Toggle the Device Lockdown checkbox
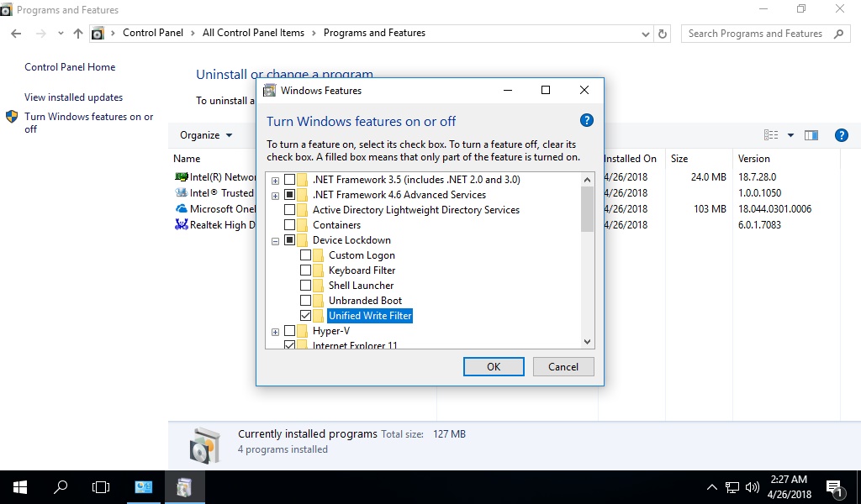The height and width of the screenshot is (504, 861). tap(289, 240)
